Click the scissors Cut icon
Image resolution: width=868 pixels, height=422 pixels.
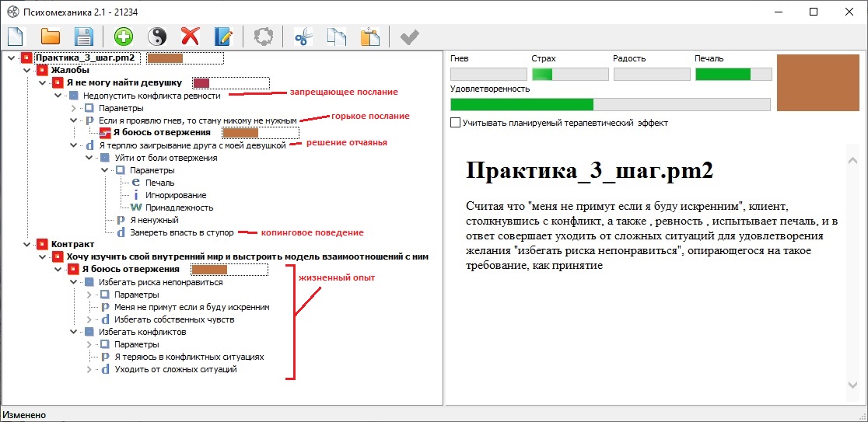303,36
